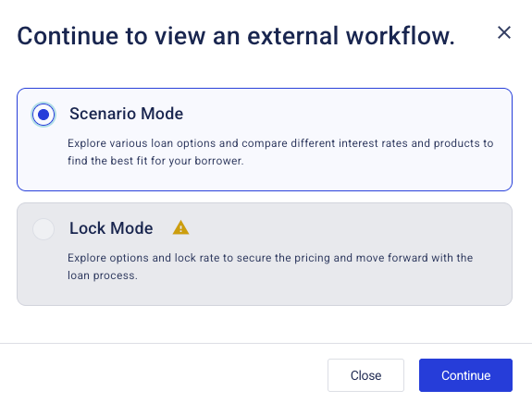Click the word 'Scenario' in first option

click(103, 114)
